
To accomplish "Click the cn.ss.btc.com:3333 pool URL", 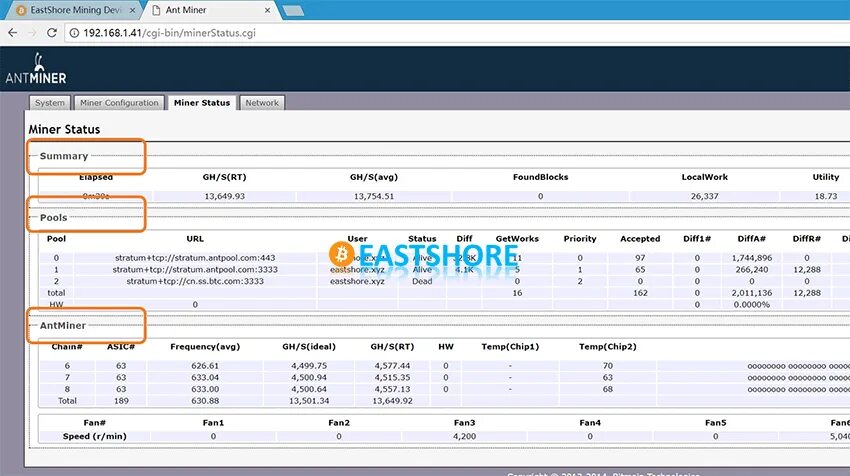I will [195, 281].
